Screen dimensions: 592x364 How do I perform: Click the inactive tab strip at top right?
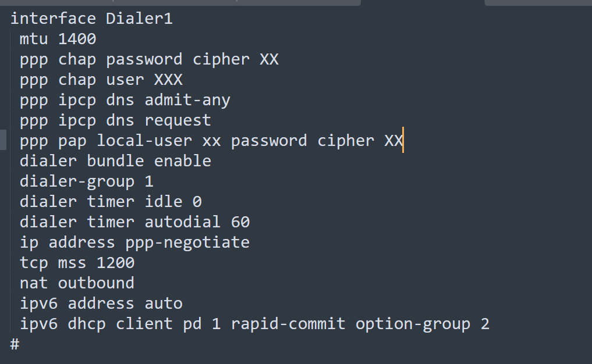[x=538, y=2]
